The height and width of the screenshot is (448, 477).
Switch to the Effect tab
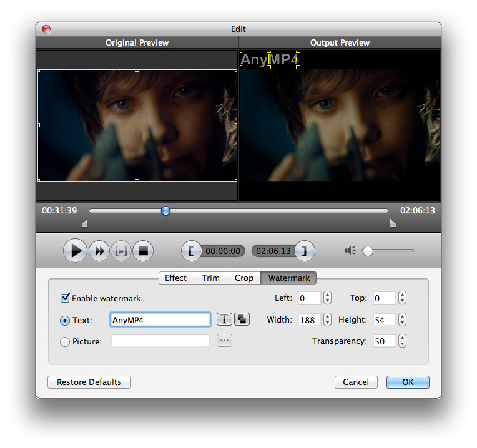[175, 278]
